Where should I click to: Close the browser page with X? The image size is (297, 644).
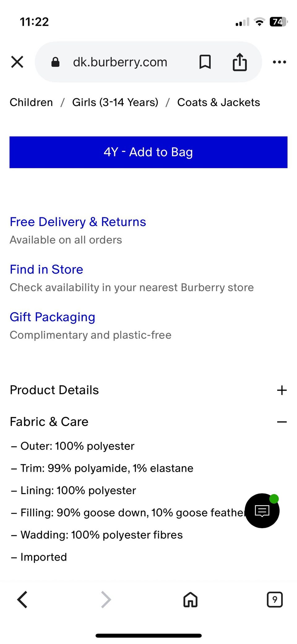17,62
